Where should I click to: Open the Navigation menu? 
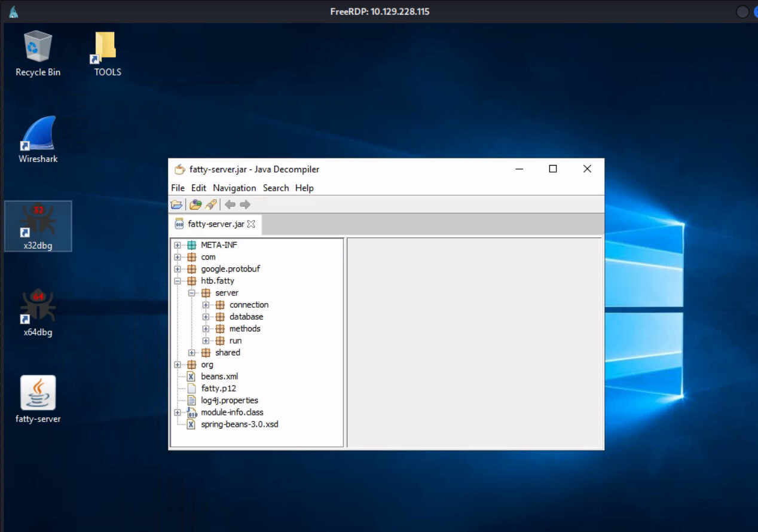click(234, 188)
